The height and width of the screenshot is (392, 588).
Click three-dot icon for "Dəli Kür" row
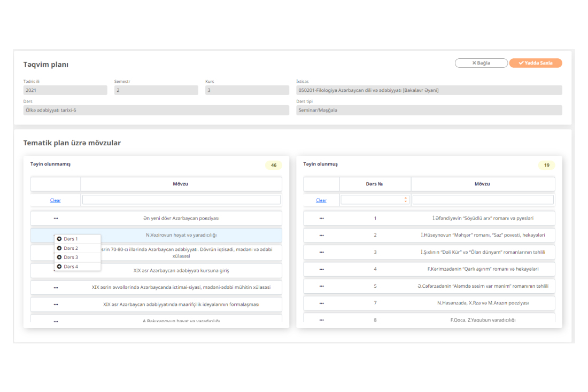(x=321, y=253)
